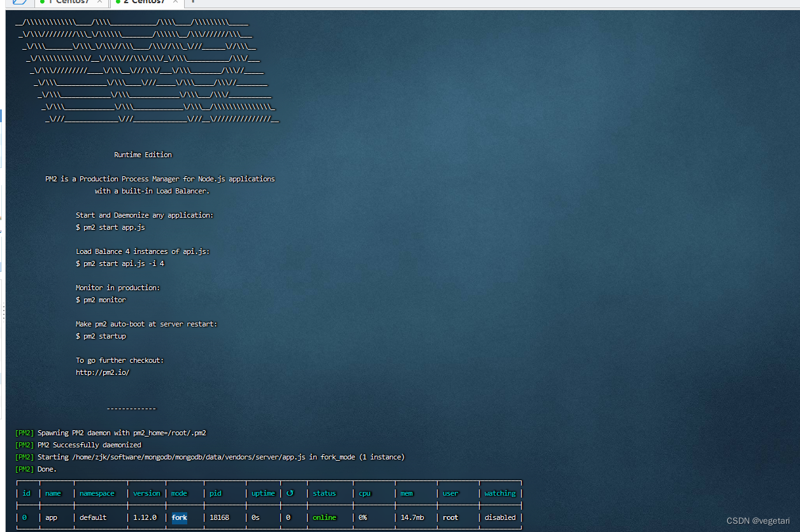Screen dimensions: 800x532
Task: Click the "0%" cpu cell
Action: click(x=362, y=517)
